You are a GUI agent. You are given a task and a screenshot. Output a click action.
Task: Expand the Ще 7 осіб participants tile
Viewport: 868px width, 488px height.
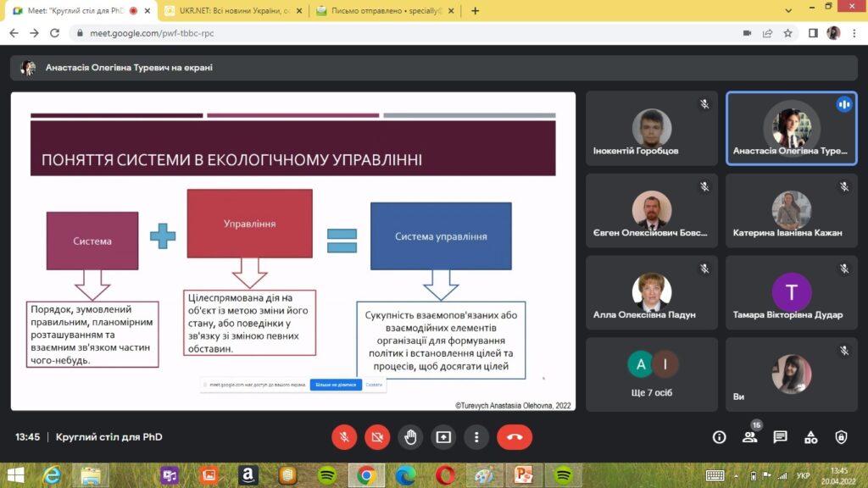(x=651, y=374)
